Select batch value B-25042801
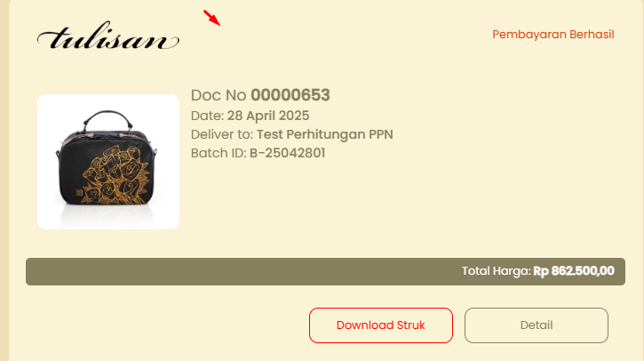 pos(288,153)
